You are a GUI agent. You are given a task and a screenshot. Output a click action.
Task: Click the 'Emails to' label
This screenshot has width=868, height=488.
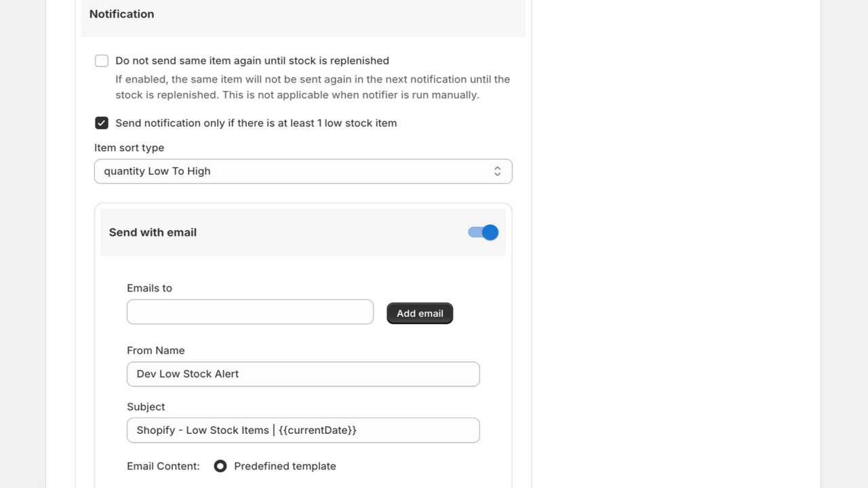click(149, 288)
